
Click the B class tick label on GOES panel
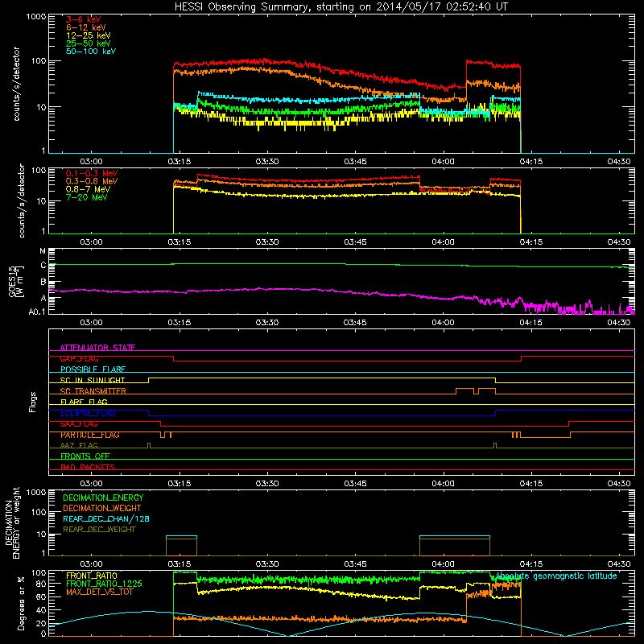[43, 282]
